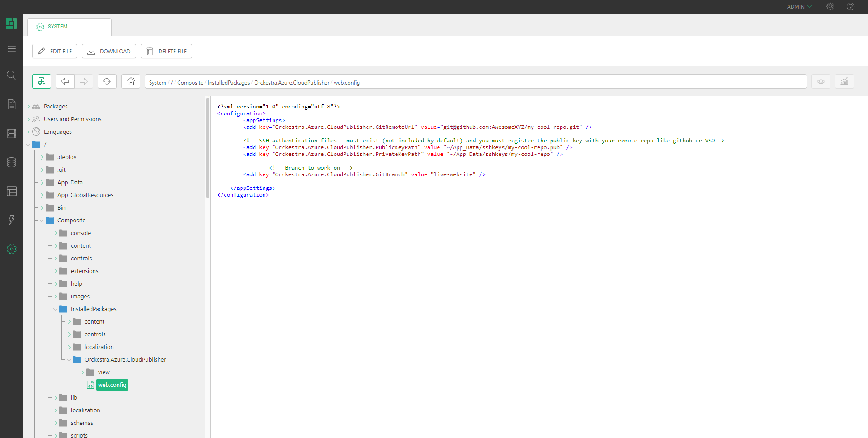Screen dimensions: 868x438
Task: Open the help question mark icon
Action: [x=850, y=7]
